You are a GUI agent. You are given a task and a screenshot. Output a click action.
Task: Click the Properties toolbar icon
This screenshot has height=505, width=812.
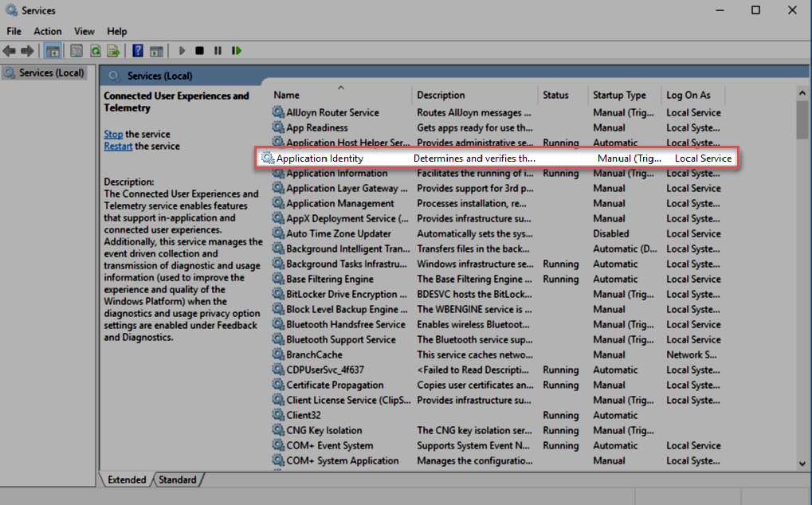tap(76, 51)
